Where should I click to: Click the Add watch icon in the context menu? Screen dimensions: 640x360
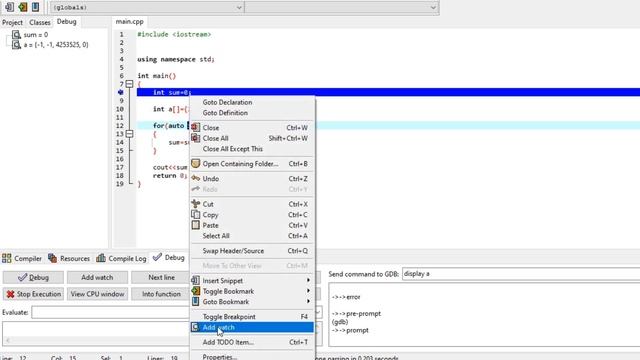[x=195, y=327]
